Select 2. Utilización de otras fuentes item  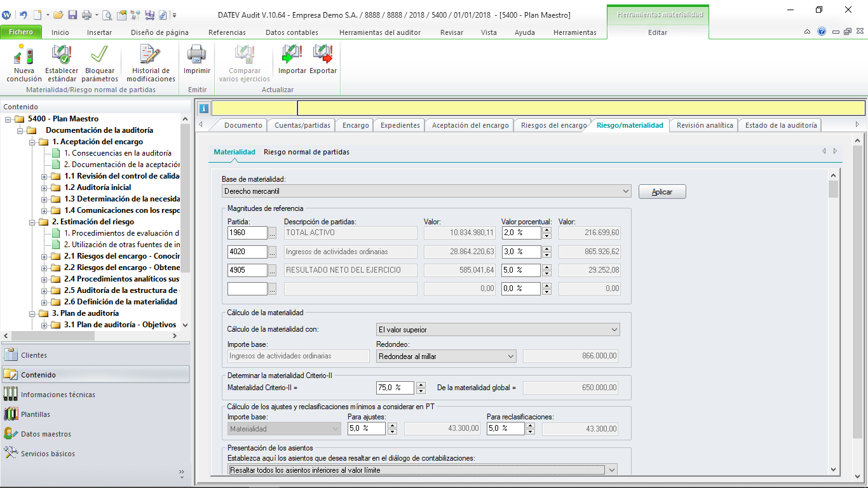click(121, 245)
